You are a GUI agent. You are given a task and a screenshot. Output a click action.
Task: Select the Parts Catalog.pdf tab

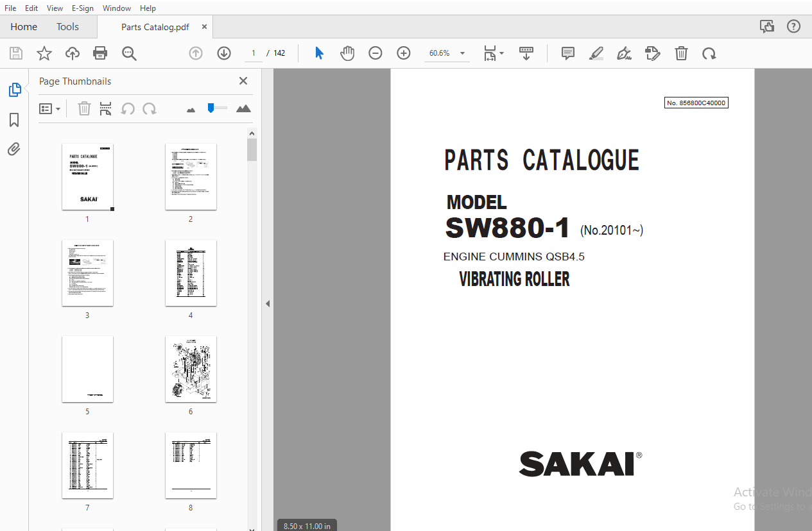(155, 27)
